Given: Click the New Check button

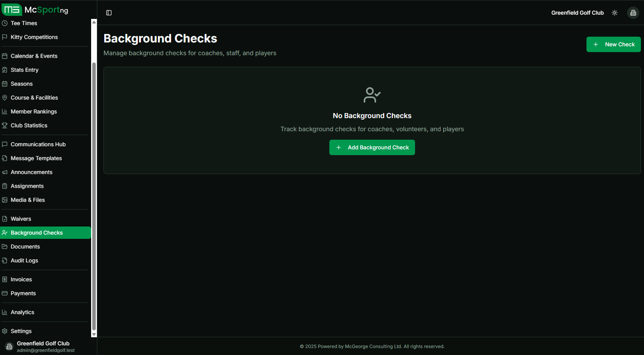Looking at the screenshot, I should click(x=613, y=44).
